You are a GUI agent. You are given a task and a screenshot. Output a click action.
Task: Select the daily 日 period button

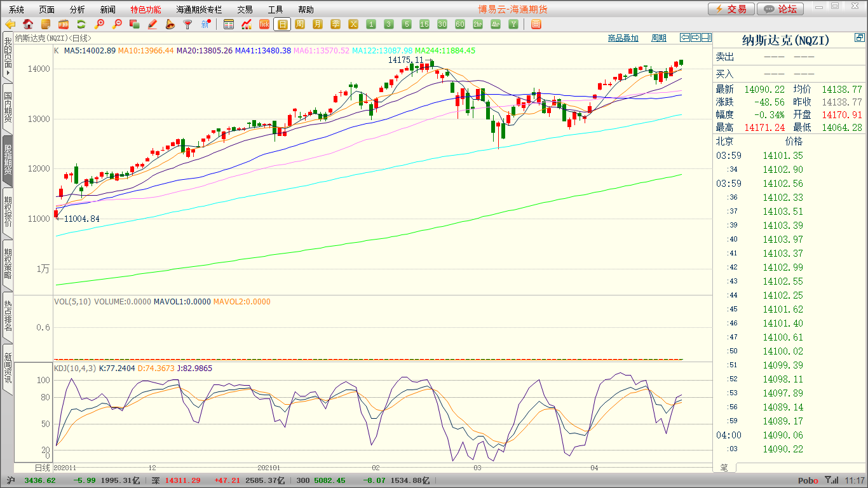click(x=282, y=24)
